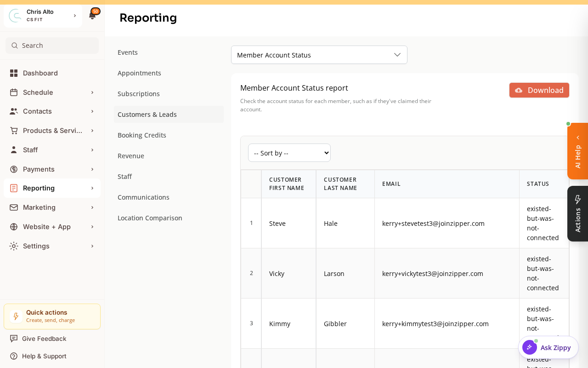Image resolution: width=588 pixels, height=368 pixels.
Task: Click the last name Hale cell
Action: click(345, 224)
